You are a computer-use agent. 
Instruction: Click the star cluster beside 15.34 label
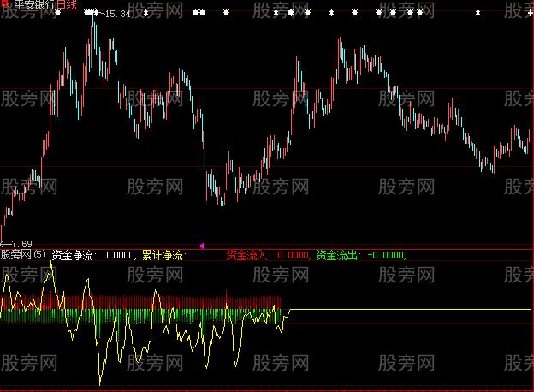(90, 13)
